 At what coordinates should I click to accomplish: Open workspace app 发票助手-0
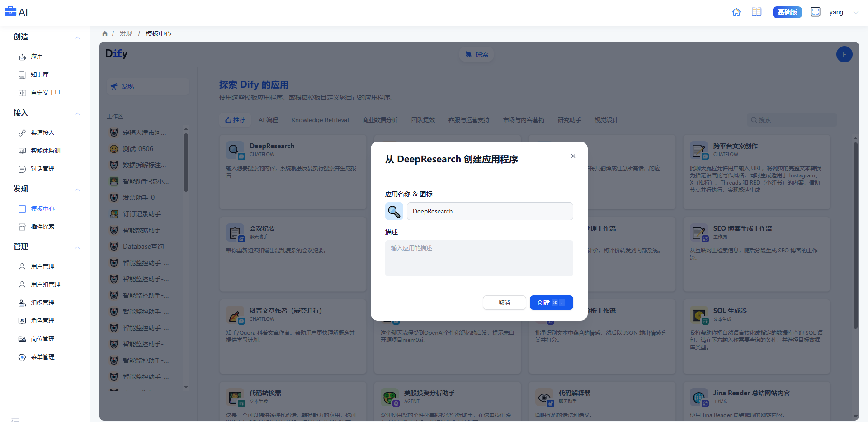(x=145, y=198)
